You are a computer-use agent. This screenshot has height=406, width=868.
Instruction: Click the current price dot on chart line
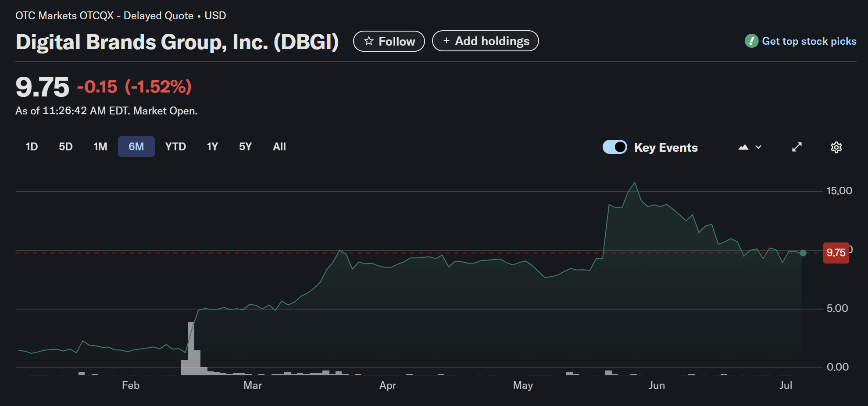(803, 253)
